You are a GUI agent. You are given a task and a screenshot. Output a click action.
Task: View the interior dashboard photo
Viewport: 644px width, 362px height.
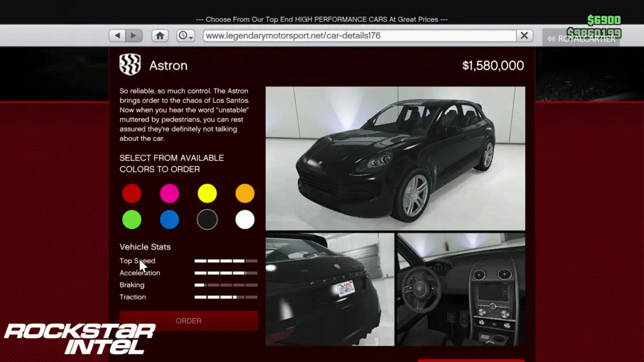[461, 289]
